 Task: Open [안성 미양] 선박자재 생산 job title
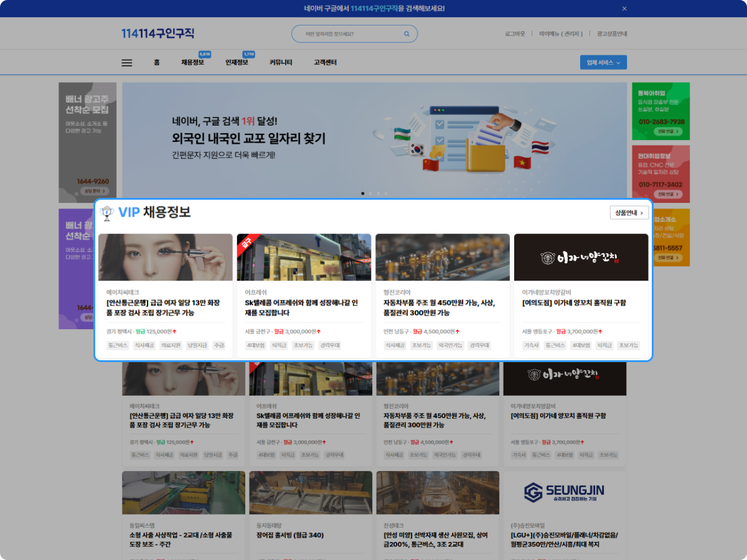click(436, 539)
